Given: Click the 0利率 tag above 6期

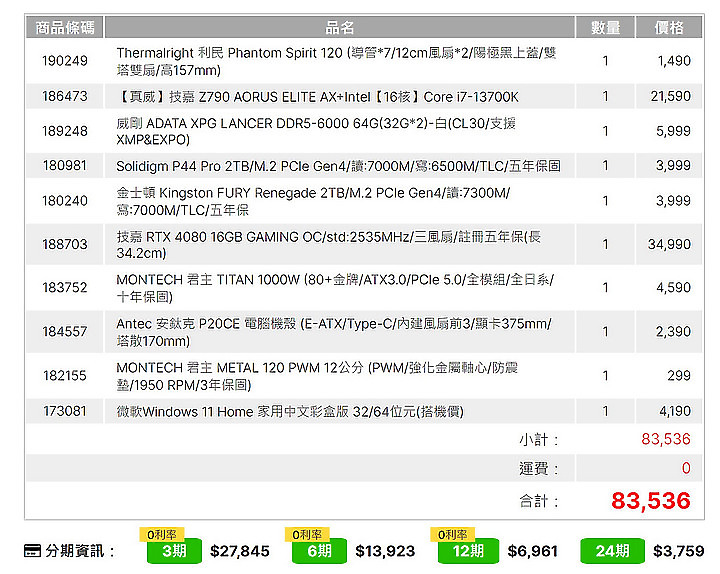Looking at the screenshot, I should pos(307,535).
